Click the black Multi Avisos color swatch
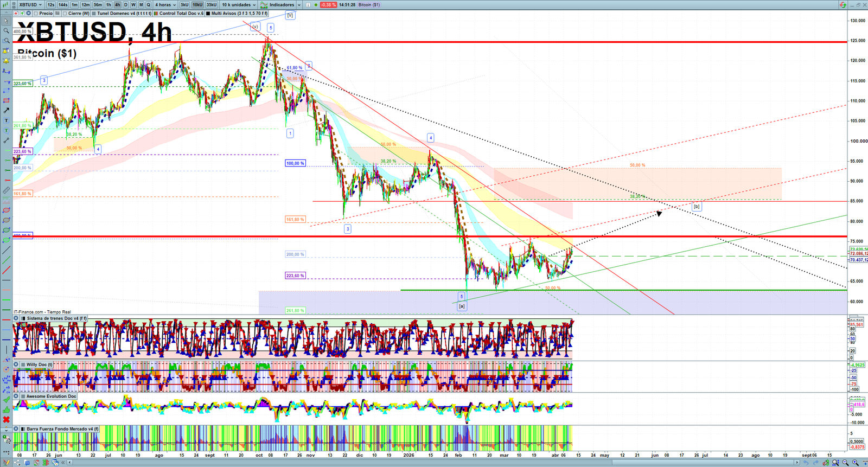 (208, 14)
